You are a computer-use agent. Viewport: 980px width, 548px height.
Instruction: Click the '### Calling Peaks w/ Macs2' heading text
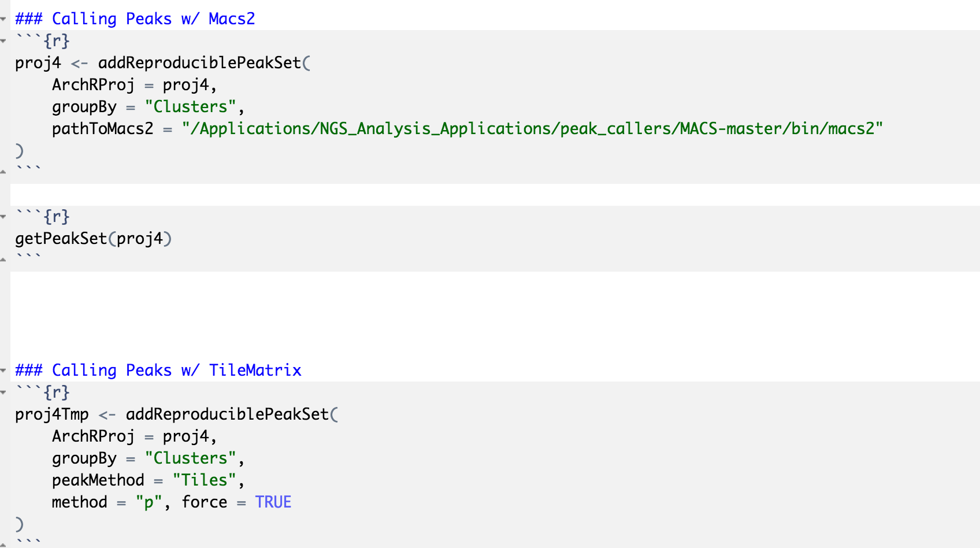[x=135, y=19]
